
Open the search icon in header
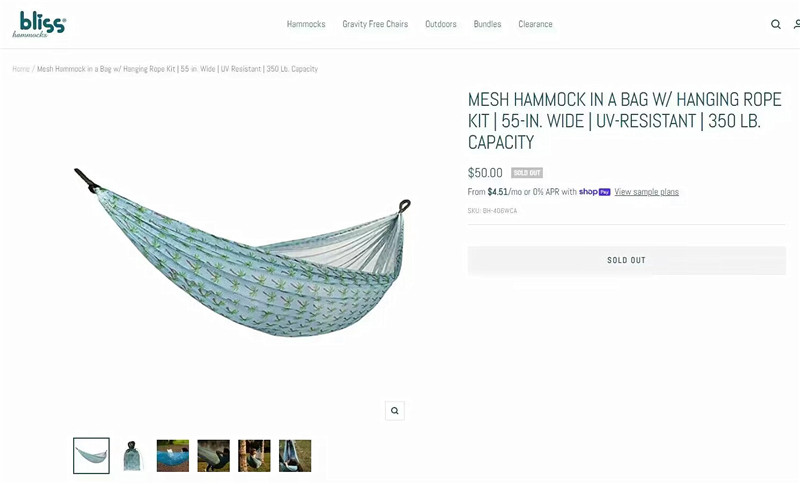776,24
